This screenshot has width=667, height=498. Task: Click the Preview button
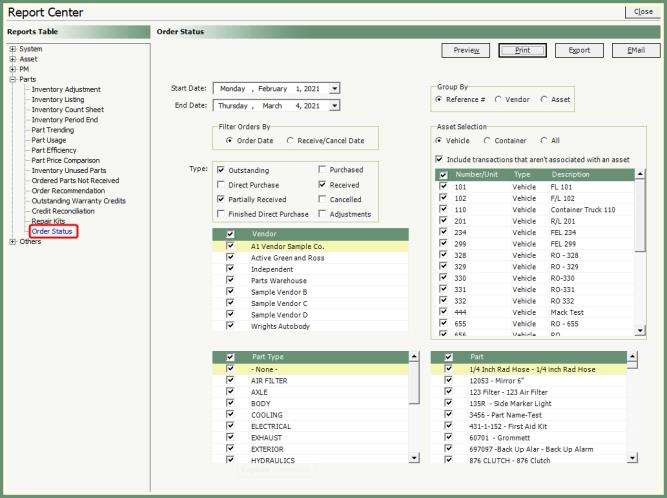click(x=467, y=50)
